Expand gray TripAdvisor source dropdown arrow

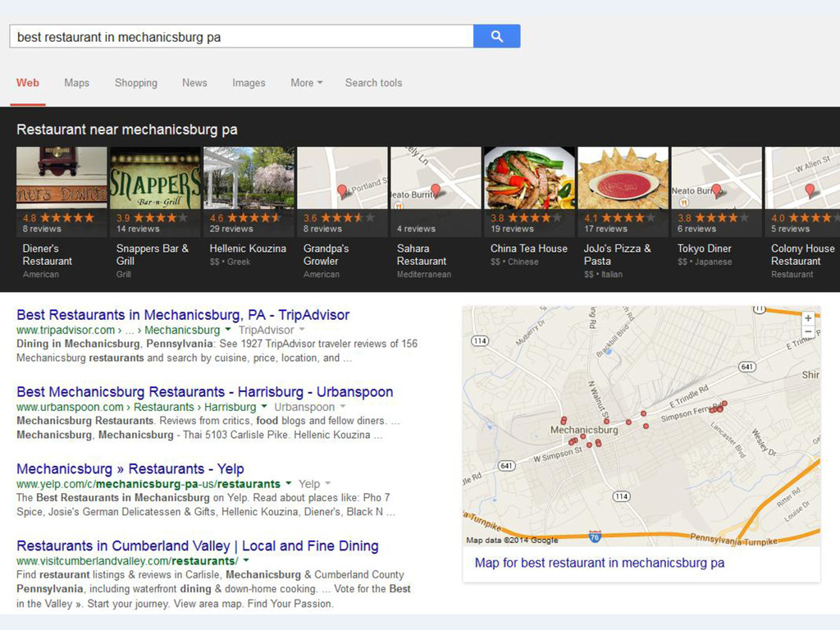click(x=302, y=329)
